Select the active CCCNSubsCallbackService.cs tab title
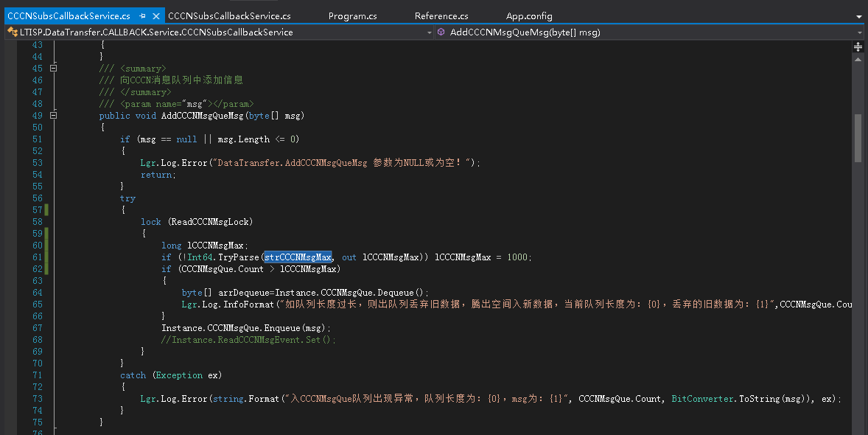This screenshot has width=868, height=435. click(69, 16)
